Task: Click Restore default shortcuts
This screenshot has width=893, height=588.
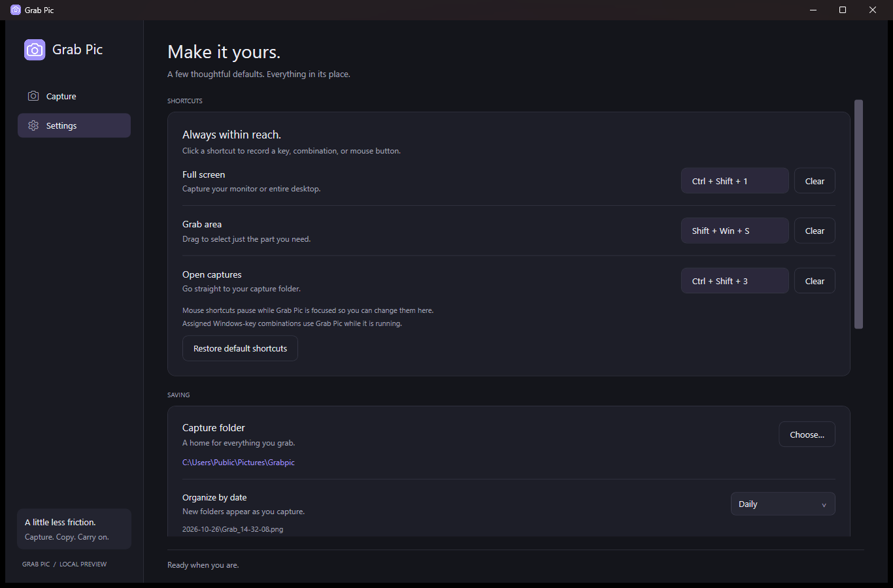Action: (x=240, y=348)
